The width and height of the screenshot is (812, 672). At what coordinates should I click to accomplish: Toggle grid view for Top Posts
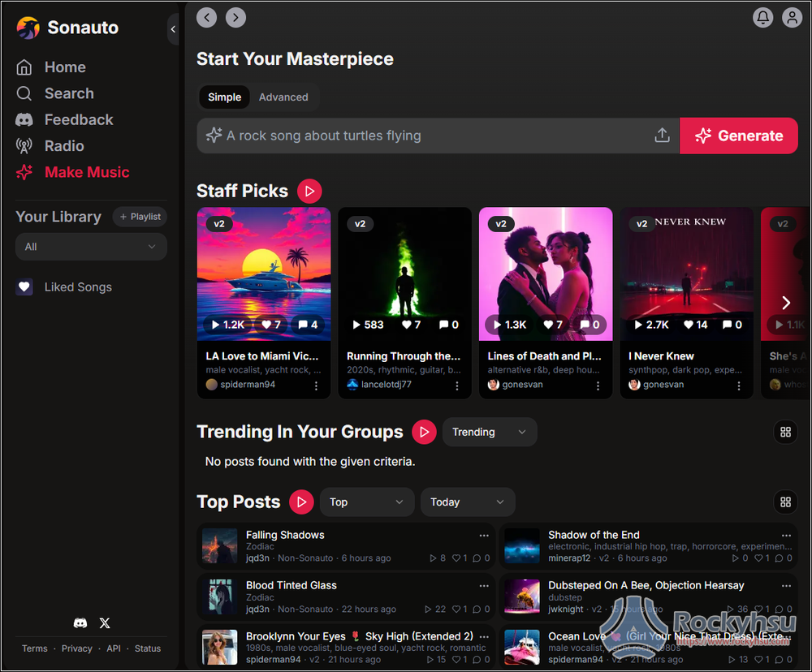tap(785, 502)
